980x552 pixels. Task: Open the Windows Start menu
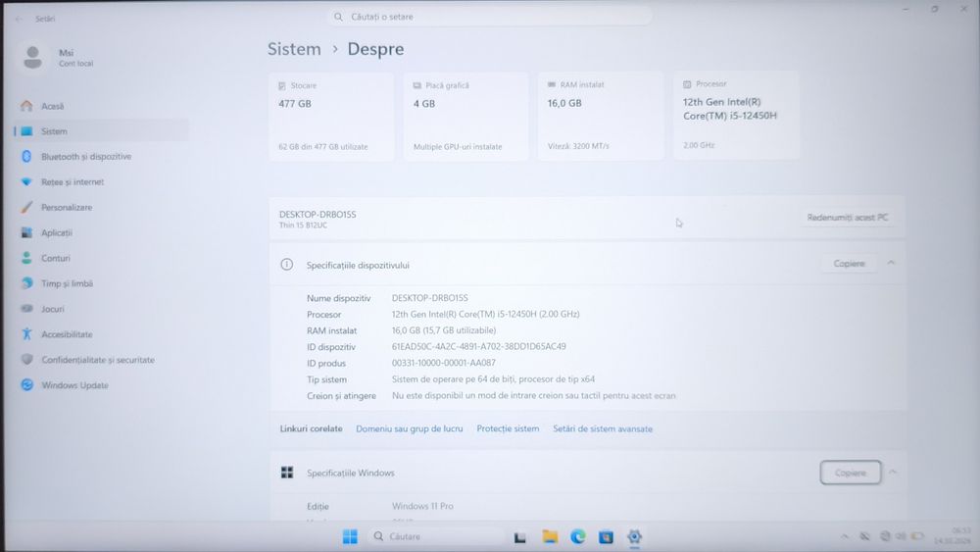click(x=350, y=537)
